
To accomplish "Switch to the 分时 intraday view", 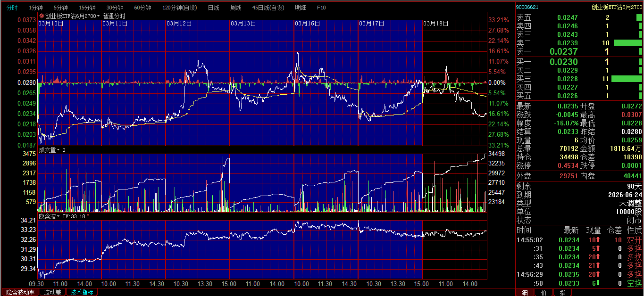I will (12, 8).
